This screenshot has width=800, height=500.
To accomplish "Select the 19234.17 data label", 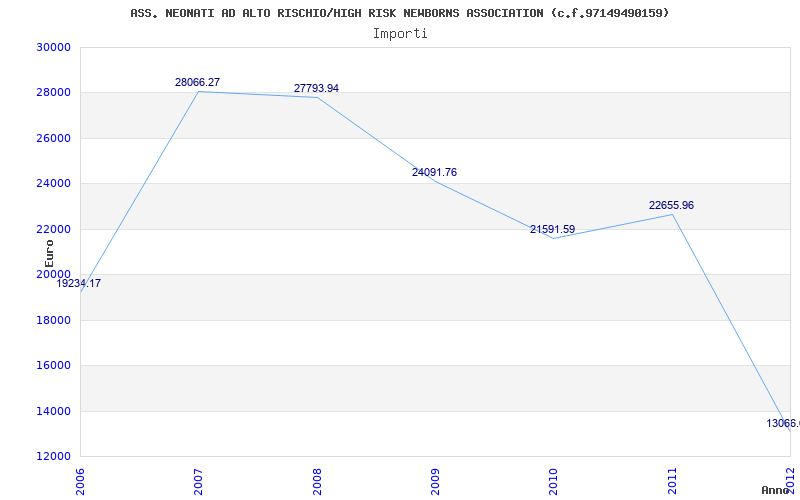I will (79, 284).
